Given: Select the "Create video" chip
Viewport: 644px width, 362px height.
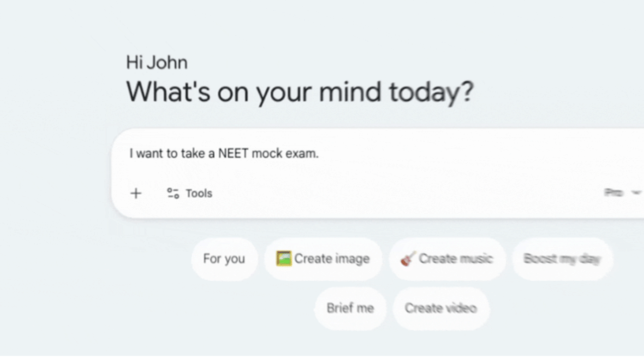Looking at the screenshot, I should [x=441, y=308].
